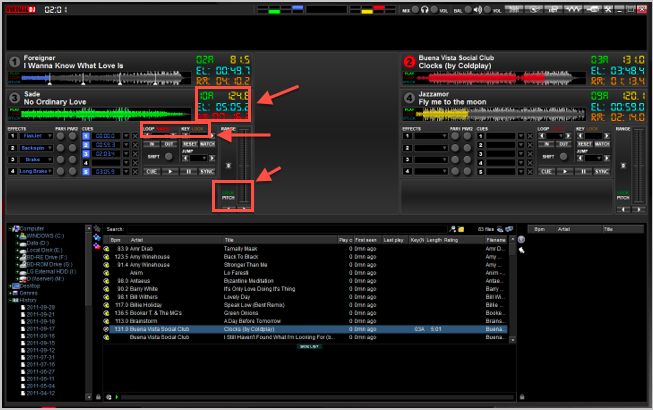Adjust the right deck pitch slider

pyautogui.click(x=638, y=166)
